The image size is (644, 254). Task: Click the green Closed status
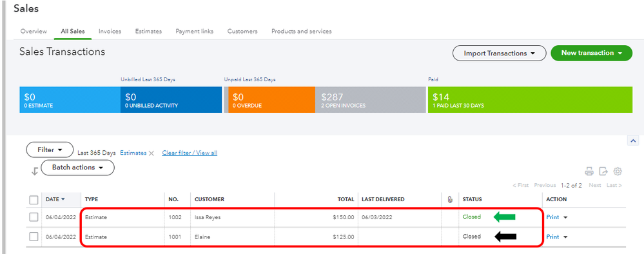[x=471, y=217]
